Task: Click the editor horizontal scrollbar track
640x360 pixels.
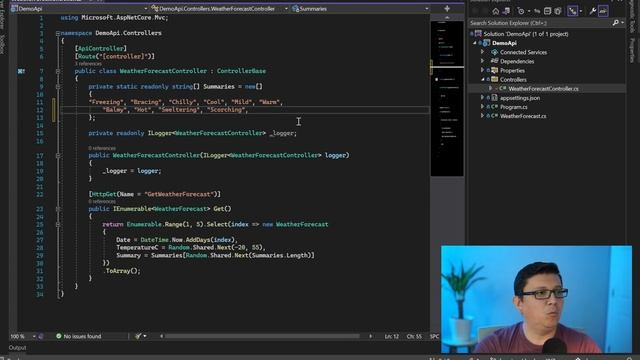Action: click(x=262, y=336)
